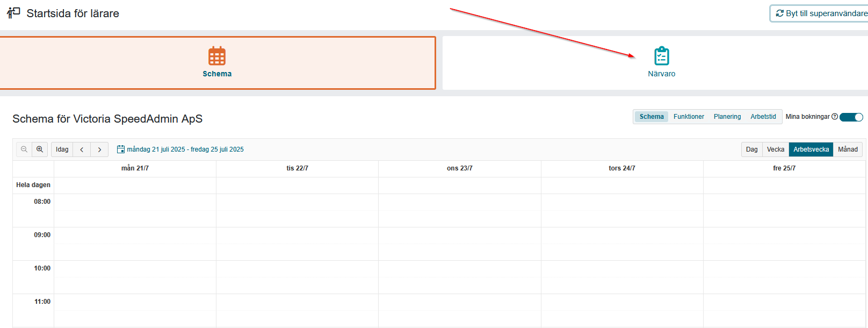Image resolution: width=868 pixels, height=328 pixels.
Task: Toggle the Mina bokningar switch
Action: pos(851,117)
